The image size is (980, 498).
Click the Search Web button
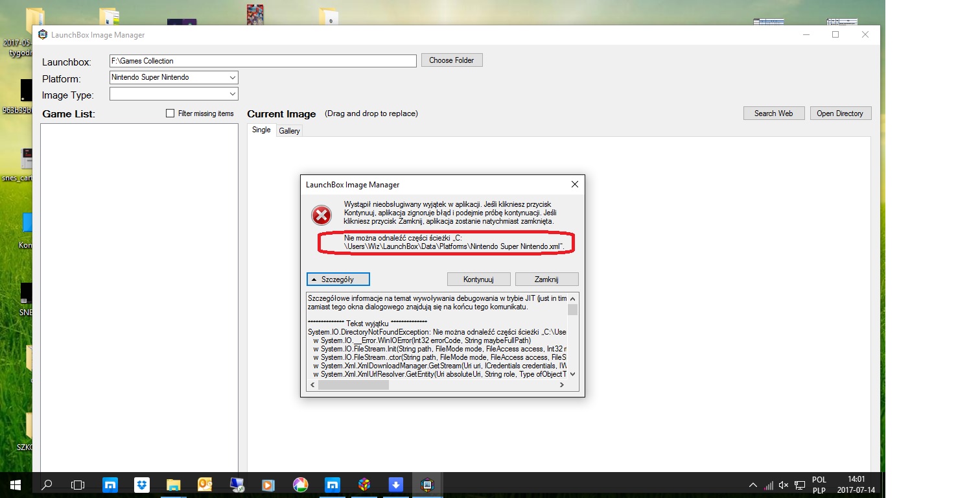(x=773, y=113)
